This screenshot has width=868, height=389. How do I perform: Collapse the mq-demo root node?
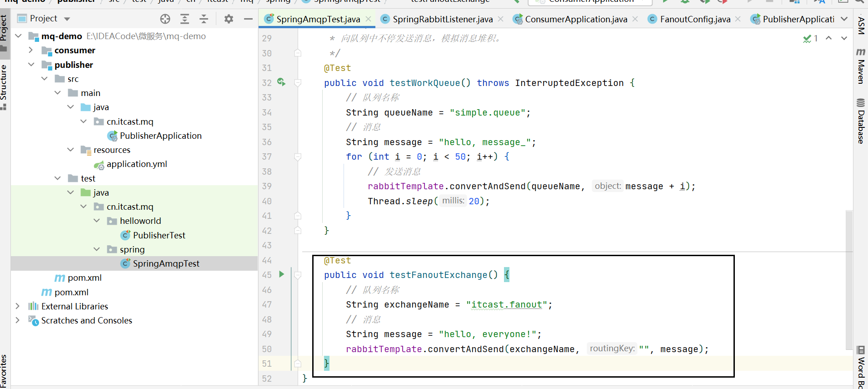click(x=18, y=36)
